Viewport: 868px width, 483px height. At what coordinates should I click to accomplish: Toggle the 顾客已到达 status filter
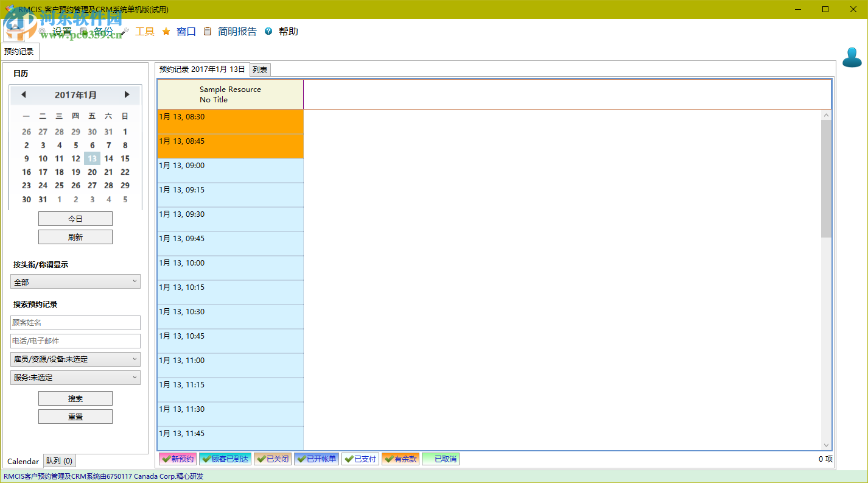pos(225,459)
